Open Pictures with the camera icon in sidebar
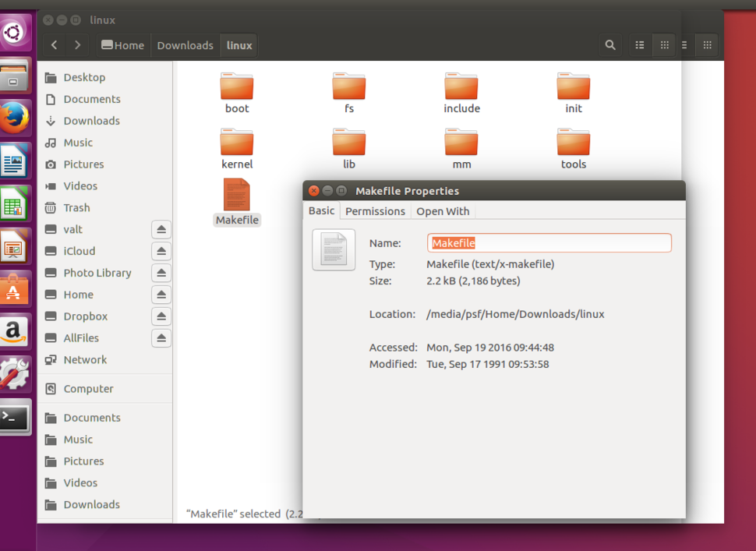This screenshot has height=551, width=756. 104,164
